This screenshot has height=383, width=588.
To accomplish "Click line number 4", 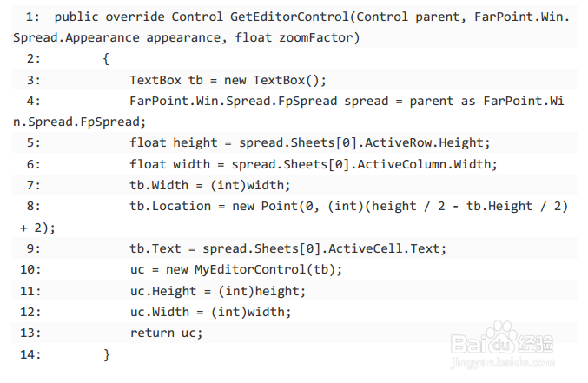I will click(x=31, y=101).
